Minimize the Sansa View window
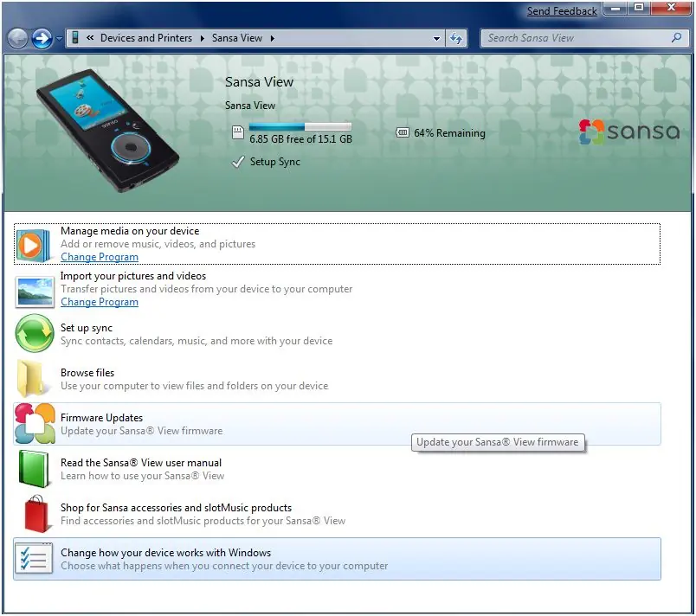Image resolution: width=696 pixels, height=616 pixels. 615,8
